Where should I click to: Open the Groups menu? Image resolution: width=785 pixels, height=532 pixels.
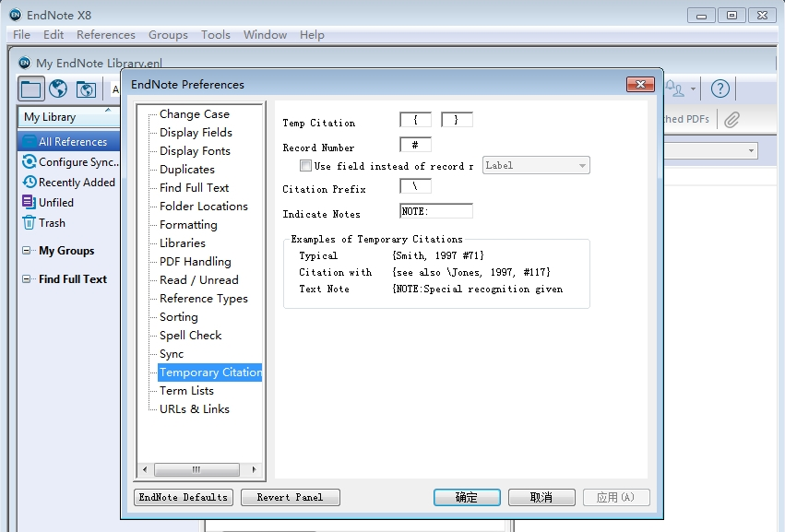168,34
